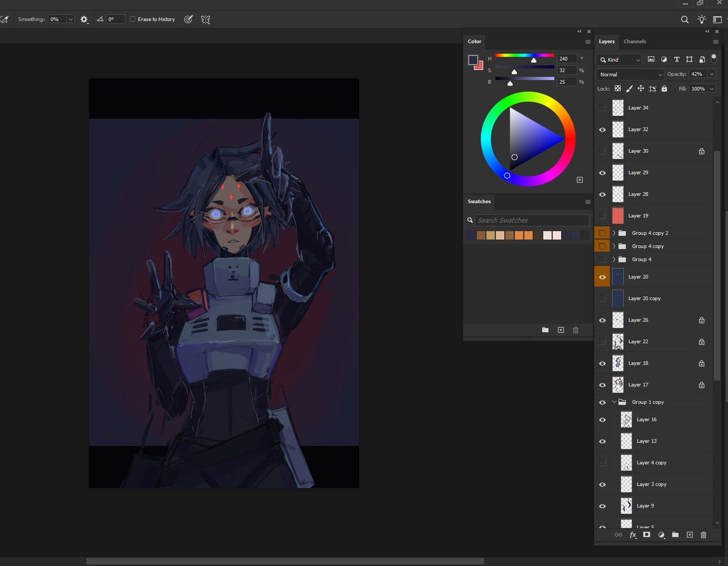
Task: Switch to the Channels tab
Action: click(x=635, y=41)
